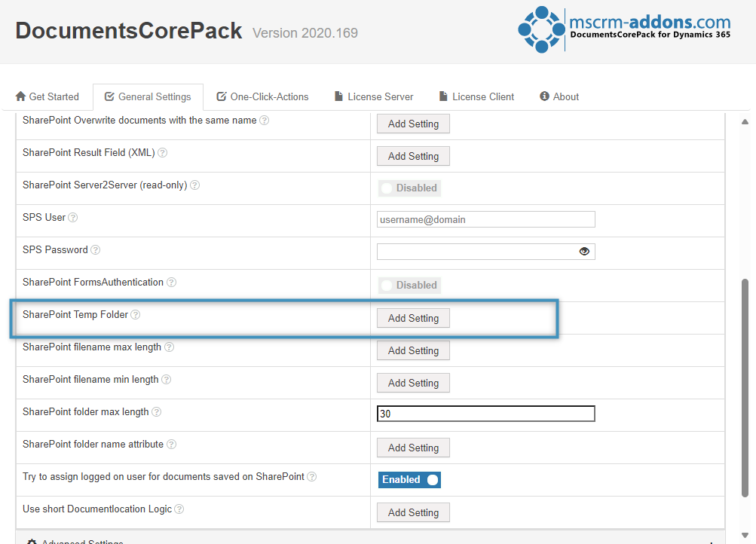
Task: View help for SharePoint filename min length
Action: (166, 379)
